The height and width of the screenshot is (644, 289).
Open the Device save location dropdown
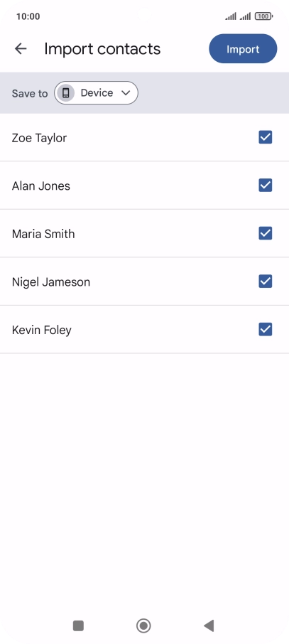[96, 93]
